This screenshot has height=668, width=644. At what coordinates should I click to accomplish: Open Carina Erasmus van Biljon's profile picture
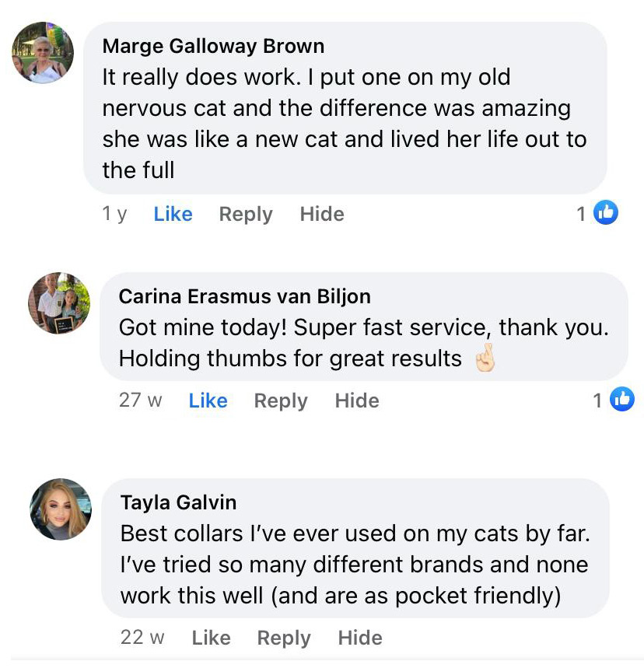tap(59, 303)
